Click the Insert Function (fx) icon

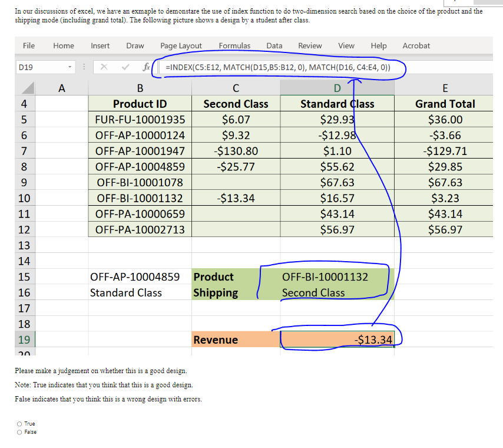[146, 67]
